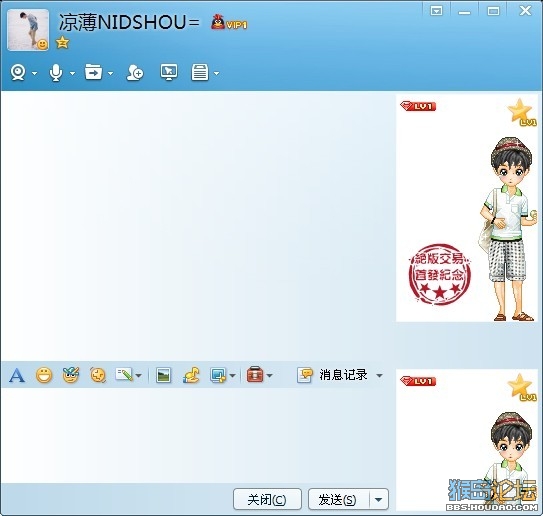Start remote desktop assistance icon
543x516 pixels.
click(x=169, y=72)
